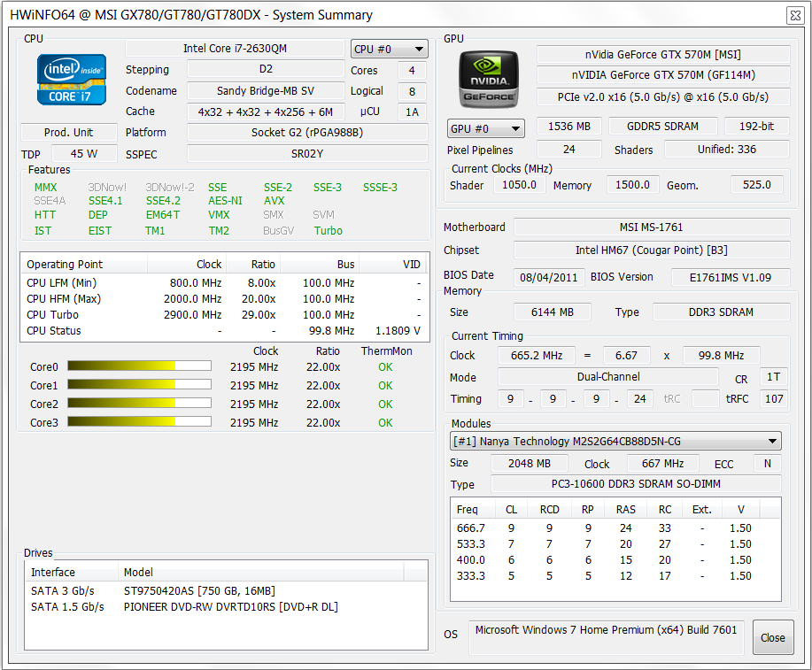Viewport: 812px width, 670px height.
Task: Select the CPU HFM (Max) row
Action: tap(225, 299)
